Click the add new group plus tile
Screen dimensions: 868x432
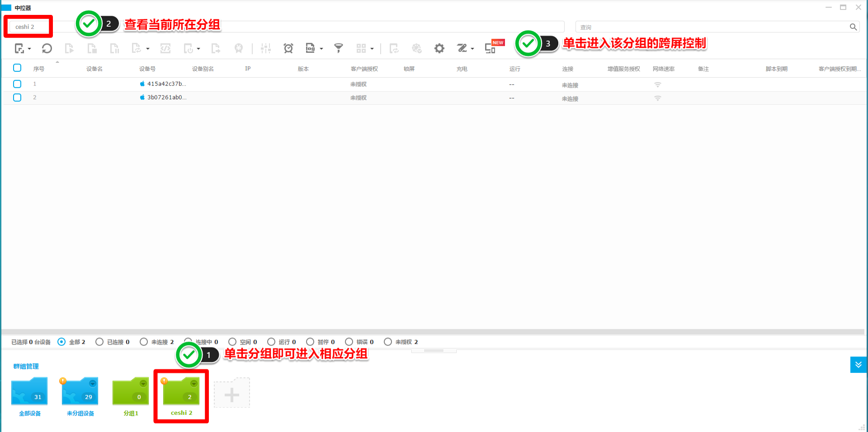click(x=232, y=393)
